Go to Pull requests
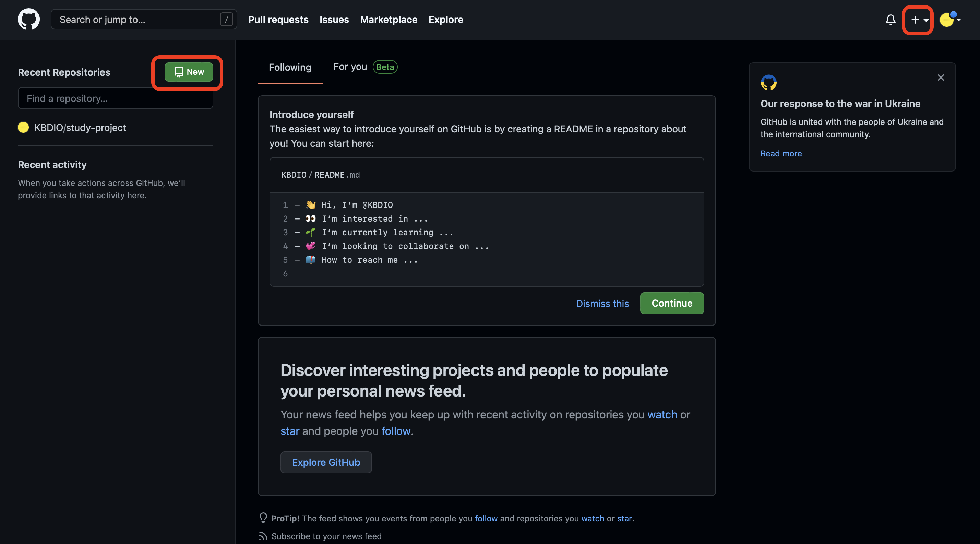 [x=278, y=20]
